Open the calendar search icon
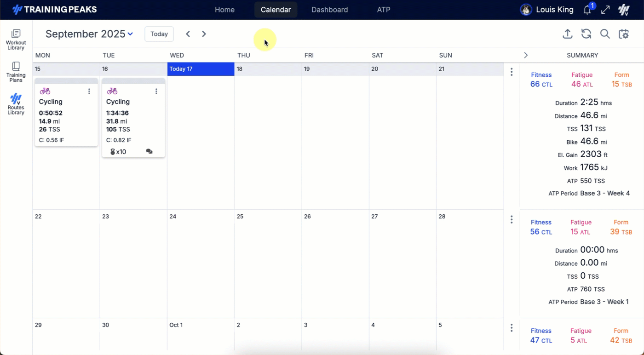The image size is (644, 355). coord(605,34)
